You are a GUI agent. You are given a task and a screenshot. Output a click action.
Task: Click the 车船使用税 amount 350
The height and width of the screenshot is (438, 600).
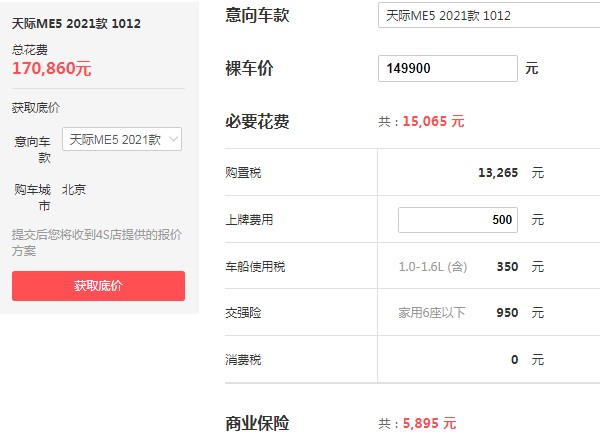pos(507,267)
